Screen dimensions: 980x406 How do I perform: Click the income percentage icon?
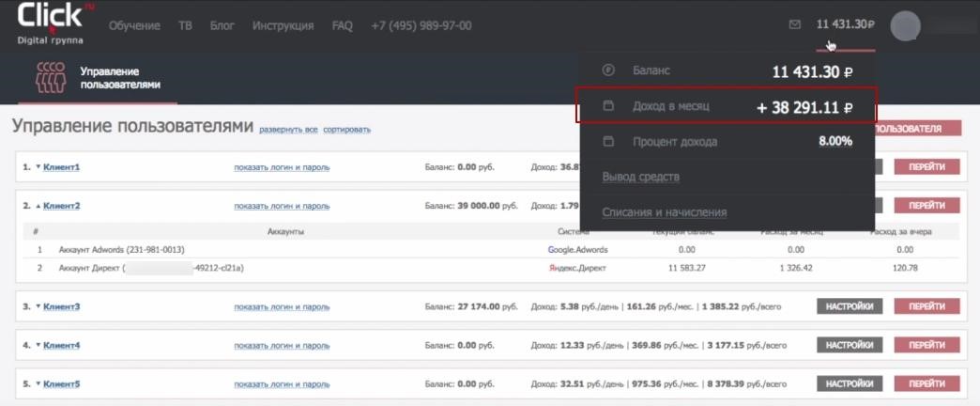click(607, 142)
